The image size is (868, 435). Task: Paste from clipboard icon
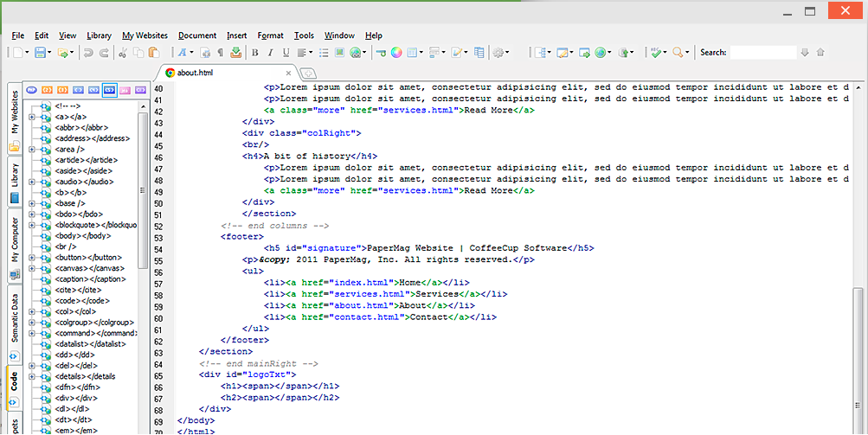tap(154, 53)
